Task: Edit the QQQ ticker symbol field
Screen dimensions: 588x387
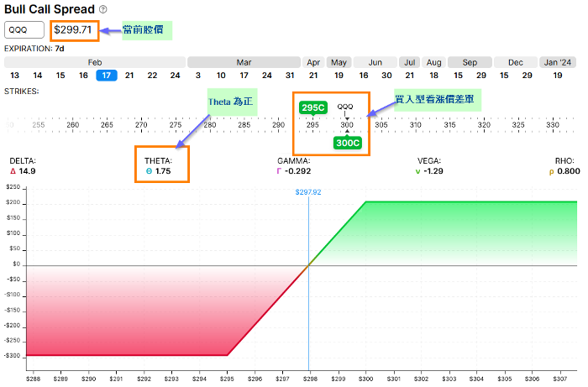Action: pyautogui.click(x=24, y=30)
